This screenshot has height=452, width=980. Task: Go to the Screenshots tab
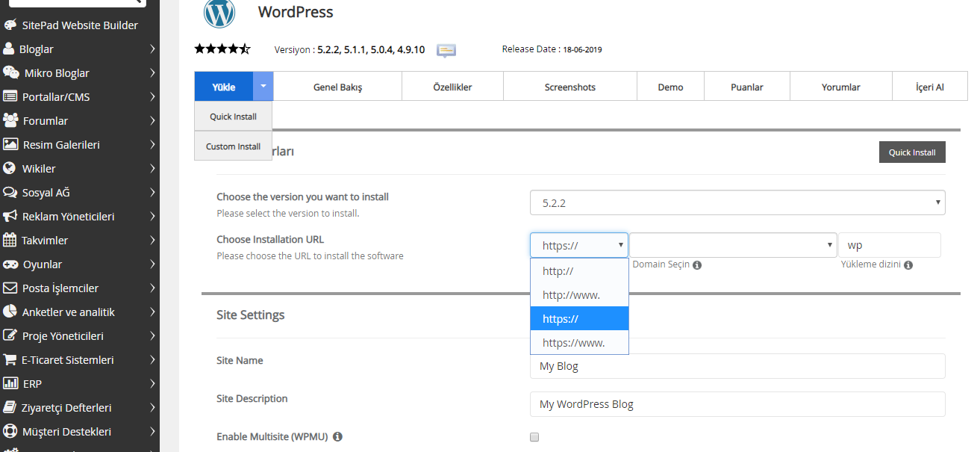click(570, 87)
